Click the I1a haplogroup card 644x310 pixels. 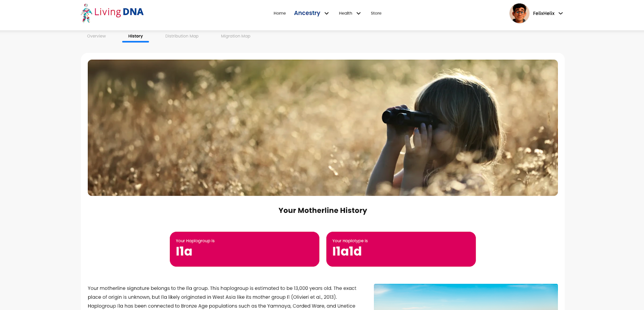pyautogui.click(x=244, y=249)
